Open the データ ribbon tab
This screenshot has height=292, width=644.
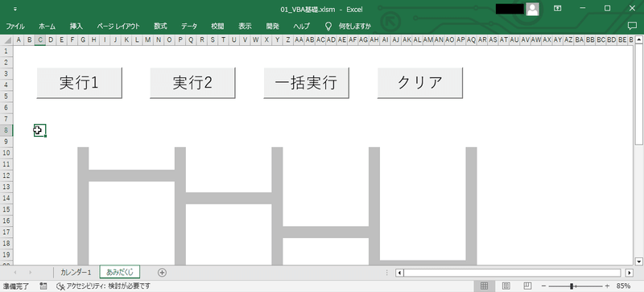point(189,27)
